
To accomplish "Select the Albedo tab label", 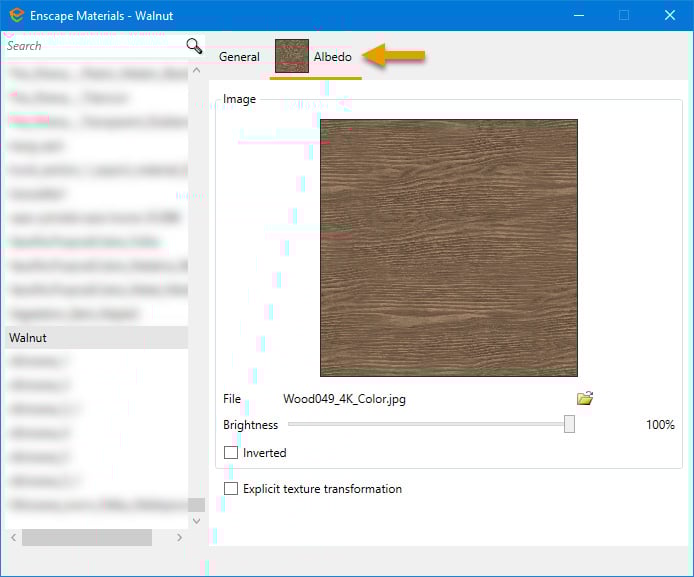I will click(x=333, y=57).
